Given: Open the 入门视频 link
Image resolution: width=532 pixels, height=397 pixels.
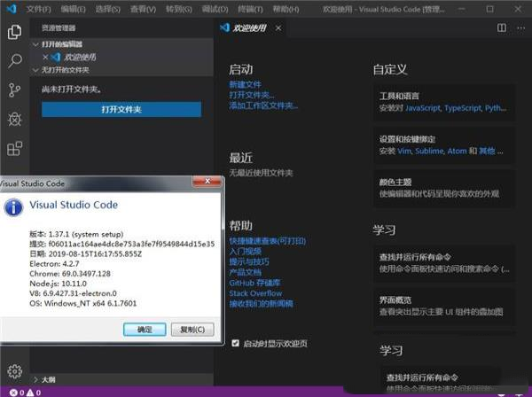Looking at the screenshot, I should (x=246, y=251).
